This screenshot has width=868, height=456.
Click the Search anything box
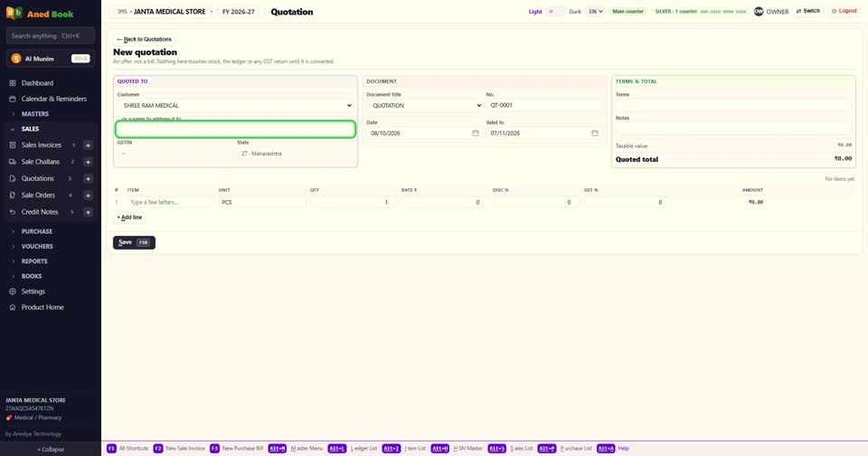click(51, 36)
